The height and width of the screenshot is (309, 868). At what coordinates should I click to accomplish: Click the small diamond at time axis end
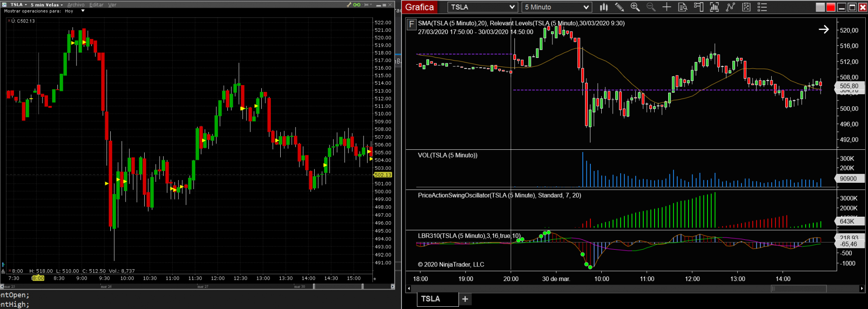point(374,279)
